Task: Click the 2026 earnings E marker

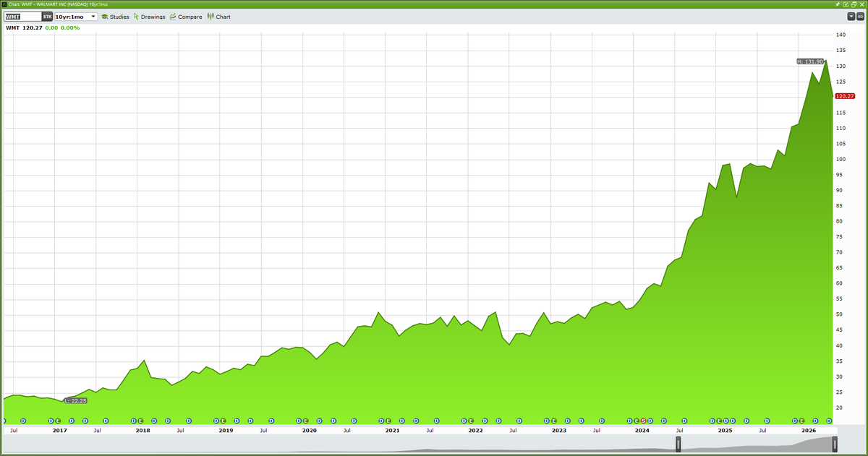Action: point(801,420)
